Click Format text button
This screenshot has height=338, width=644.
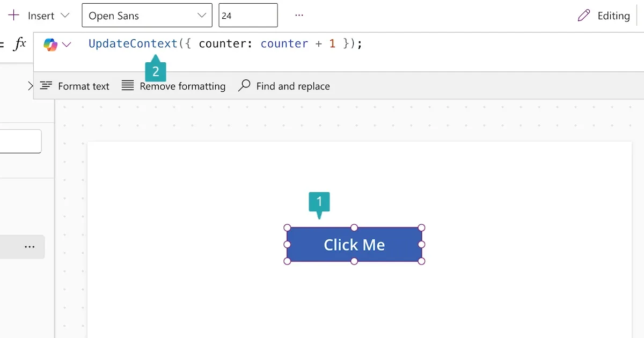tap(75, 86)
